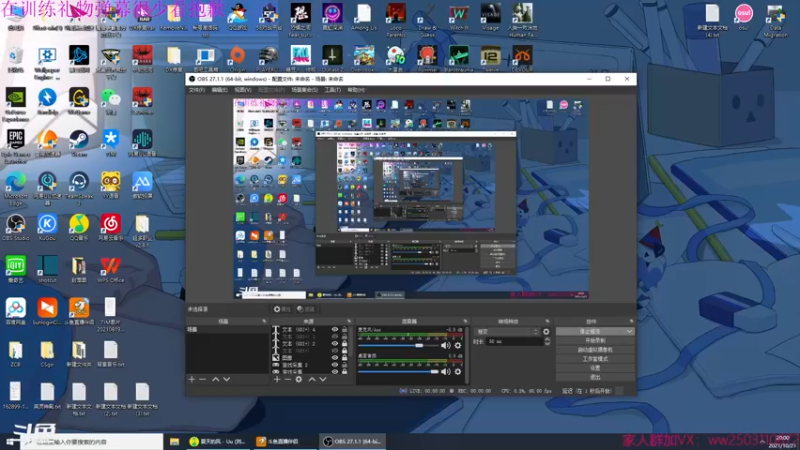
Task: Remove selected scene with the minus icon
Action: click(203, 380)
